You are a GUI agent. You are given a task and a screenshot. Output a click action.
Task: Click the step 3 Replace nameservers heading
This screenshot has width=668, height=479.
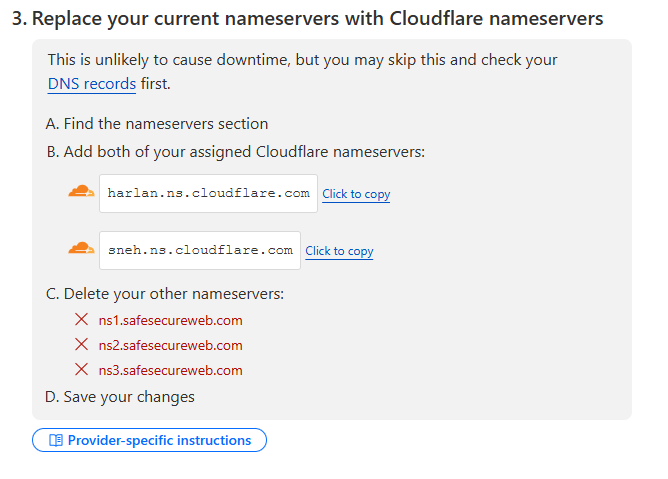coord(308,19)
